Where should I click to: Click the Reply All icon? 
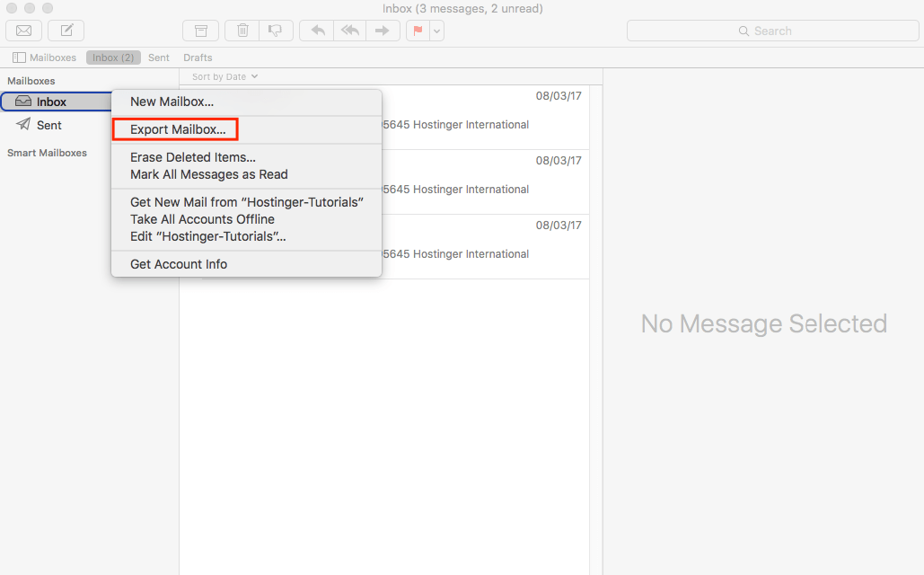[x=349, y=31]
